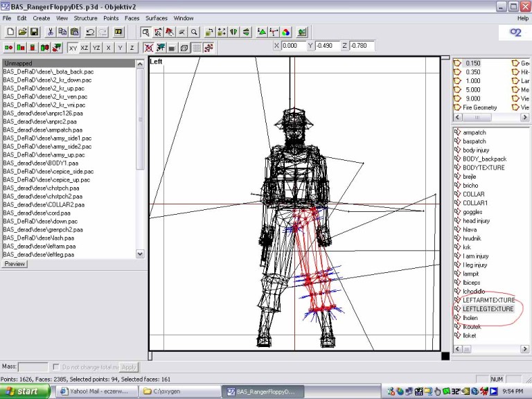Open the Structure menu
Screen dimensions: 532x399
pyautogui.click(x=85, y=17)
